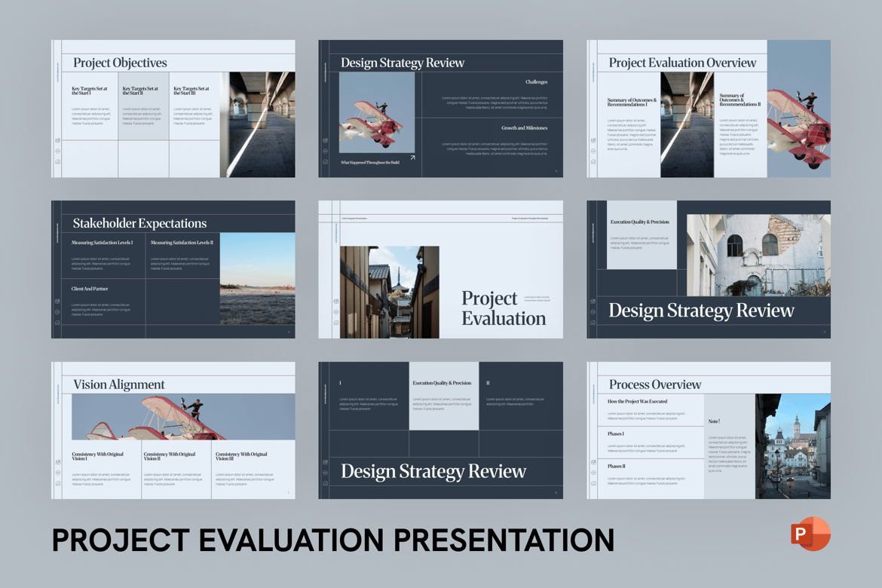Viewport: 882px width, 588px height.
Task: Click minus circle icon on Stakeholder Expectations slide
Action: click(57, 312)
